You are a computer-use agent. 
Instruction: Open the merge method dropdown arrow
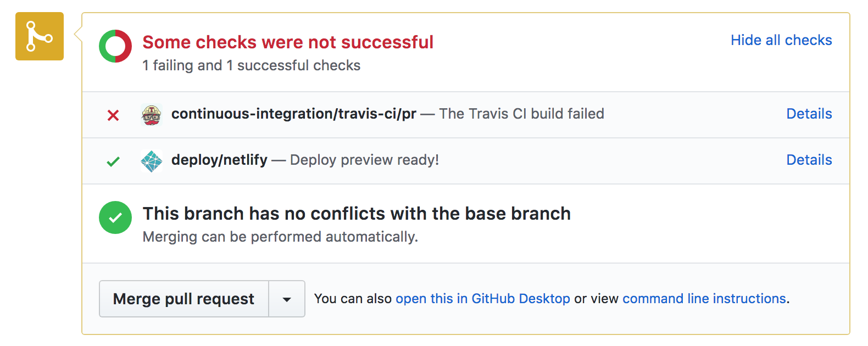(x=287, y=299)
